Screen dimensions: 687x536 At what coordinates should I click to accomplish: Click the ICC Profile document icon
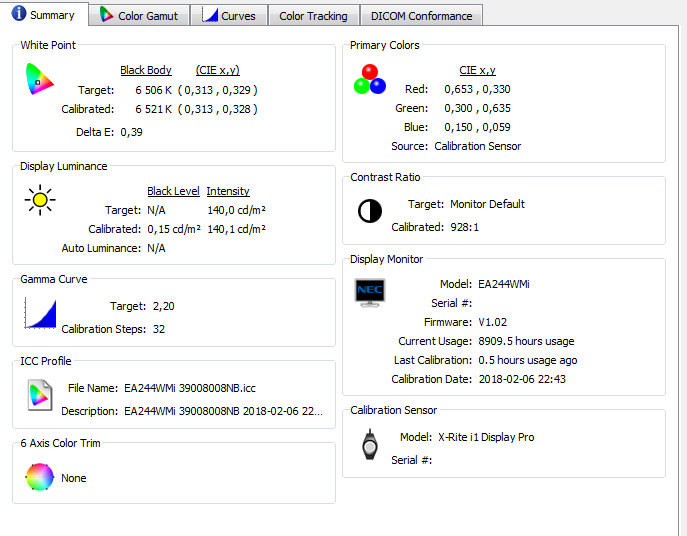tap(39, 396)
